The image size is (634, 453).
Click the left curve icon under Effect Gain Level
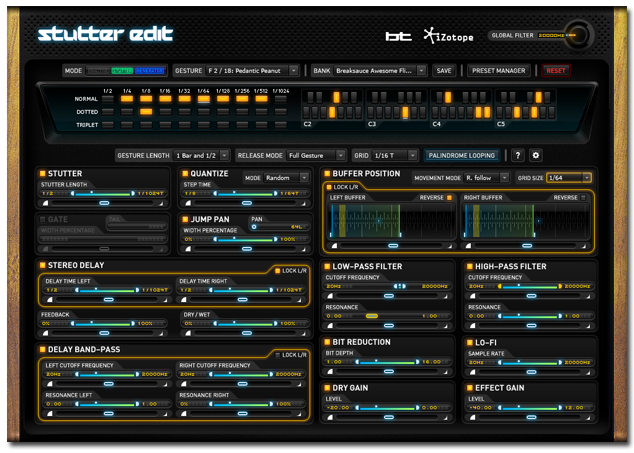click(x=473, y=417)
